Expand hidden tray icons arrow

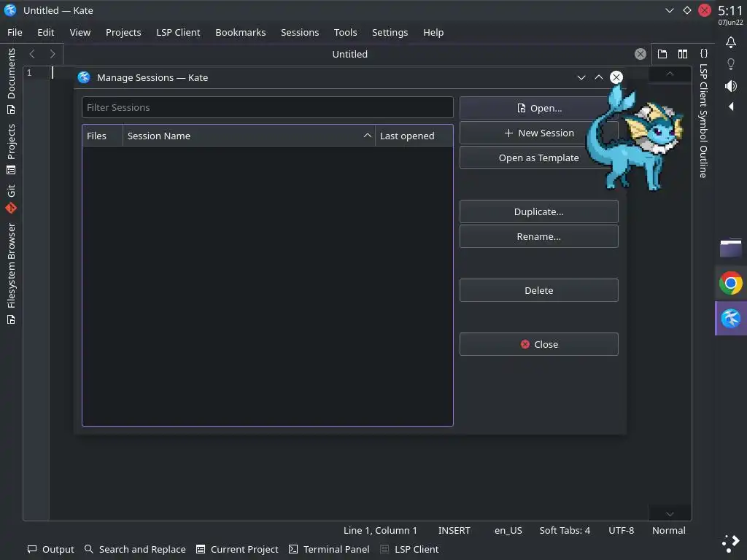coord(731,106)
